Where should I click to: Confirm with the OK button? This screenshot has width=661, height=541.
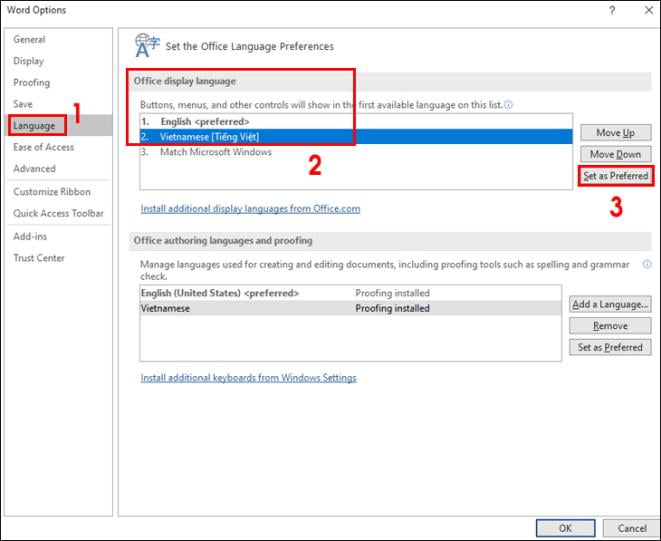(565, 528)
